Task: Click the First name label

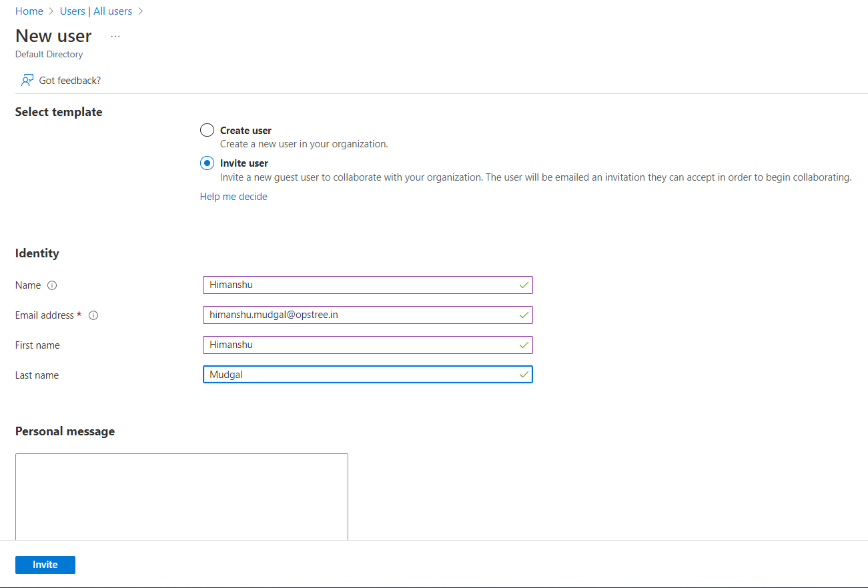Action: coord(37,345)
